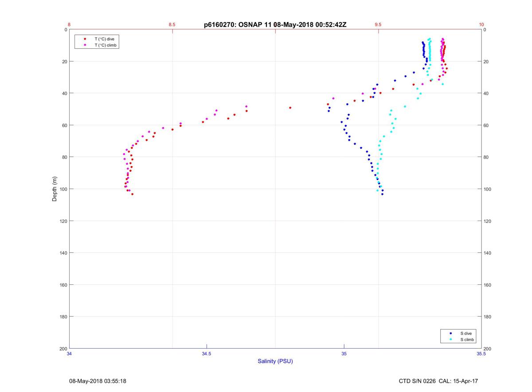Click the "200" tick on left depth axis
The width and height of the screenshot is (532, 392).
[x=63, y=349]
